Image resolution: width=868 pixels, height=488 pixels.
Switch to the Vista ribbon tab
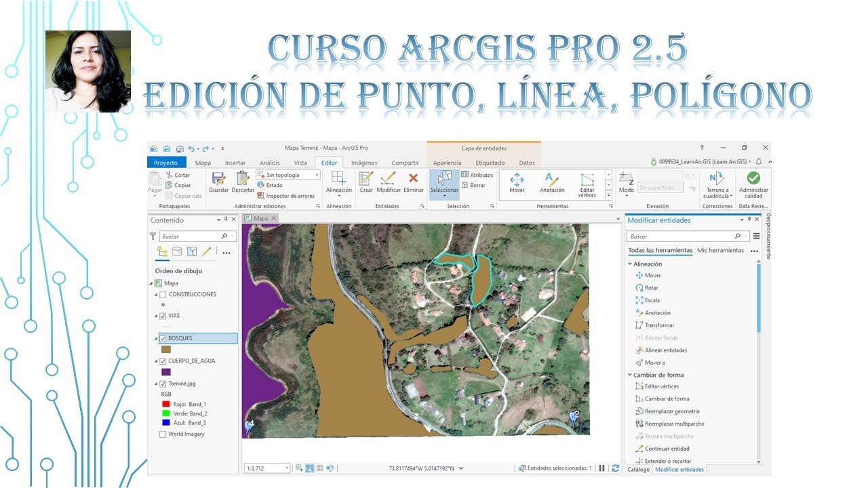click(300, 163)
